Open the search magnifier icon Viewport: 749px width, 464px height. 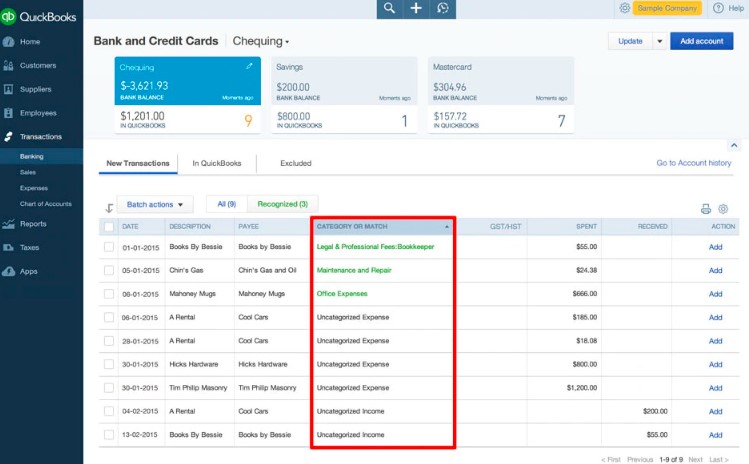(389, 8)
